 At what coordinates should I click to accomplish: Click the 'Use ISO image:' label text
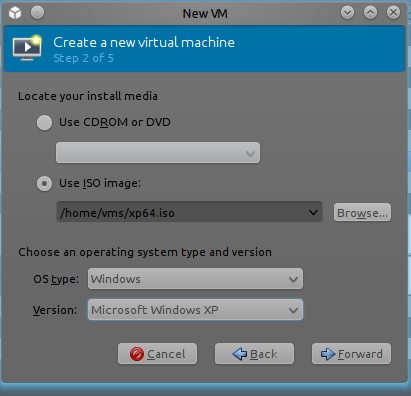click(x=100, y=183)
